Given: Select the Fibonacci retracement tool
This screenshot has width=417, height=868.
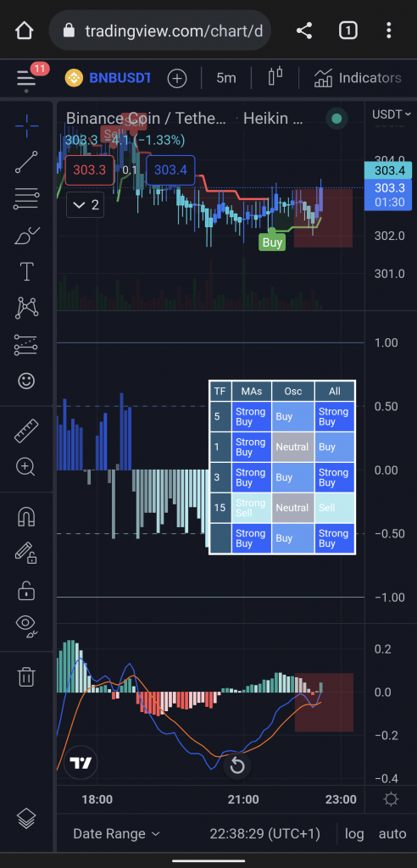Looking at the screenshot, I should [x=26, y=198].
